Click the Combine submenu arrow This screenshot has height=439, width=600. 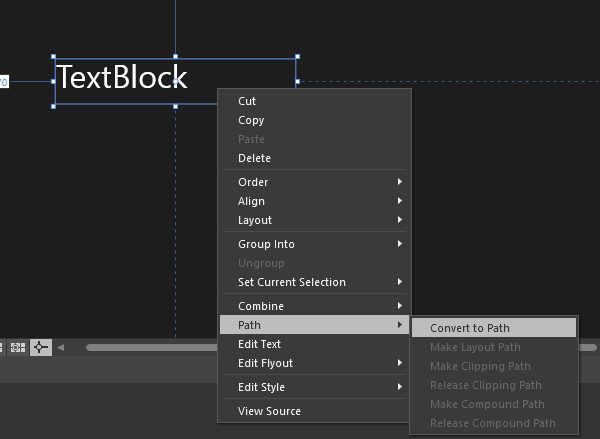click(x=399, y=305)
